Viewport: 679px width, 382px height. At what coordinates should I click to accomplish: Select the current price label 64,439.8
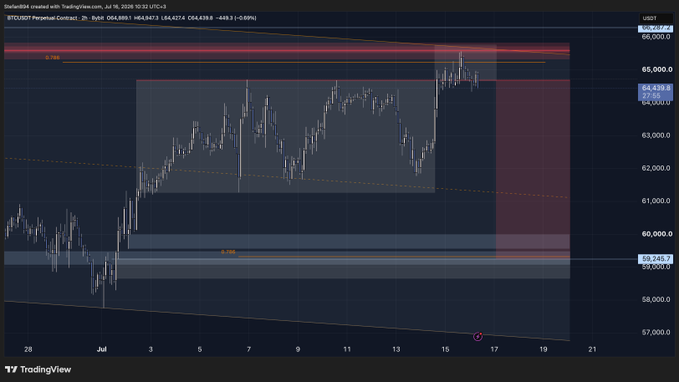[656, 88]
